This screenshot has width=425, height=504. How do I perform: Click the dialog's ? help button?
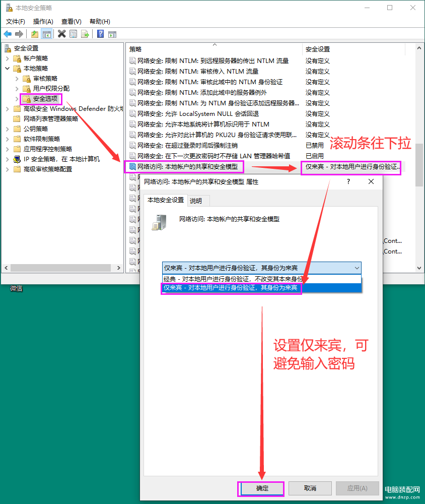click(x=348, y=181)
